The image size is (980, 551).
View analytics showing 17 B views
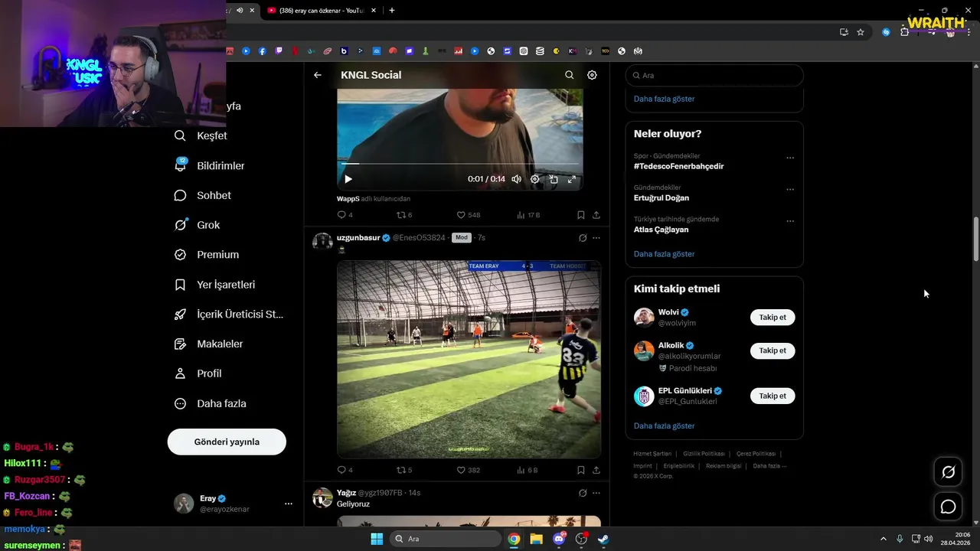pyautogui.click(x=529, y=215)
